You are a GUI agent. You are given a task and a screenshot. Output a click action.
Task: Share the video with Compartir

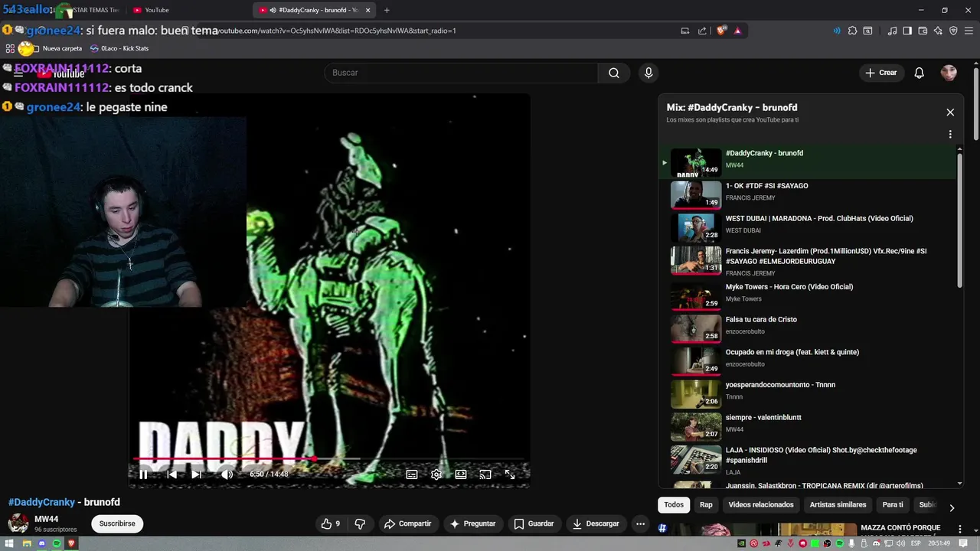(x=408, y=523)
